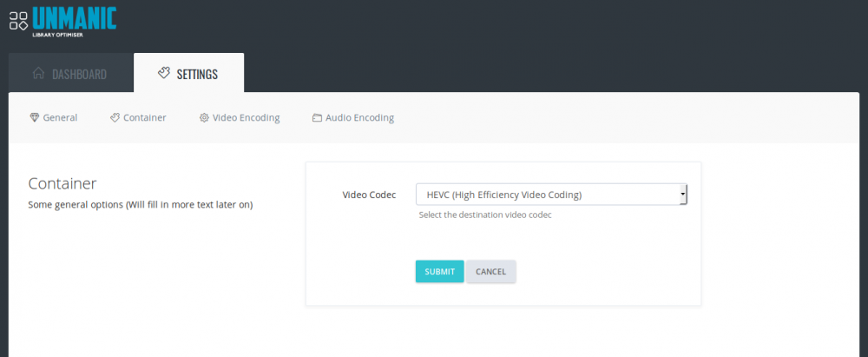Screen dimensions: 868x357
Task: Click the diamond icon beside General
Action: 35,117
